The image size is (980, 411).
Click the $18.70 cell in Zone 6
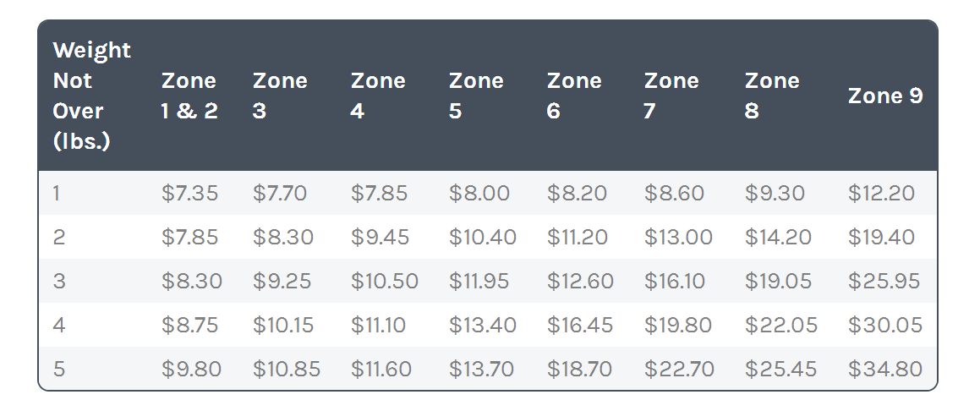(x=579, y=370)
